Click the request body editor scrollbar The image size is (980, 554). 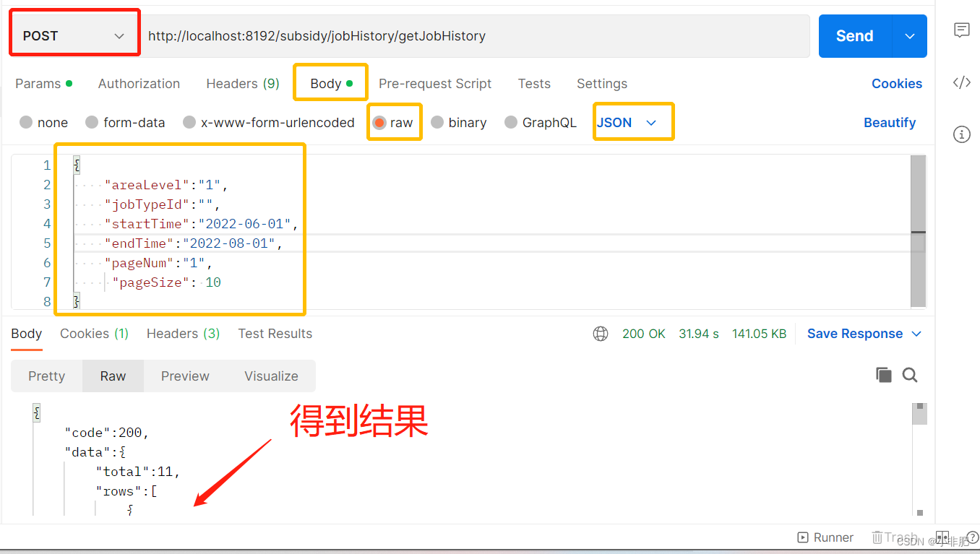(918, 231)
